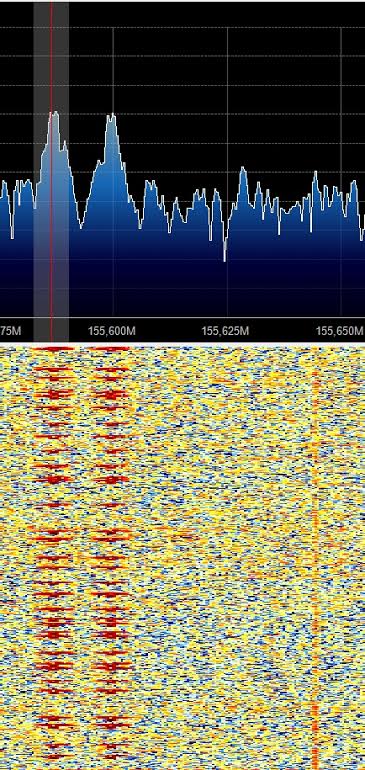Click the divider between spectrum and waterfall
This screenshot has height=770, width=365.
[x=182, y=344]
